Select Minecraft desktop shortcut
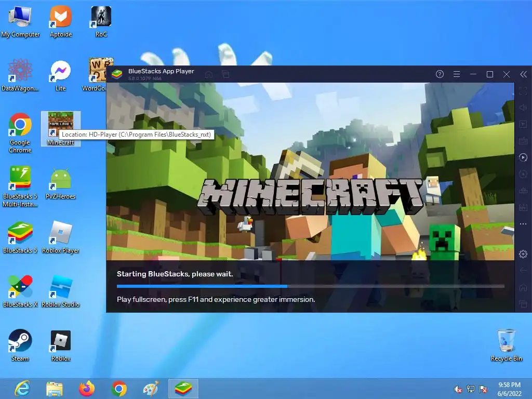The width and height of the screenshot is (532, 399). click(x=61, y=129)
